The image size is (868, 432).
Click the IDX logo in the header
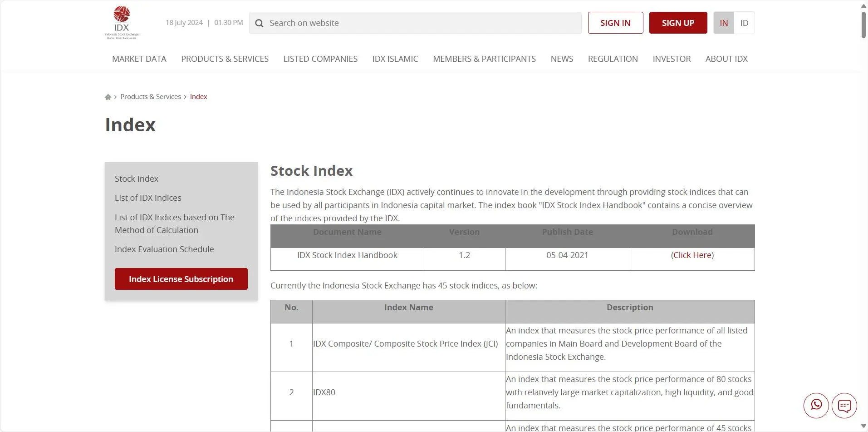(122, 23)
